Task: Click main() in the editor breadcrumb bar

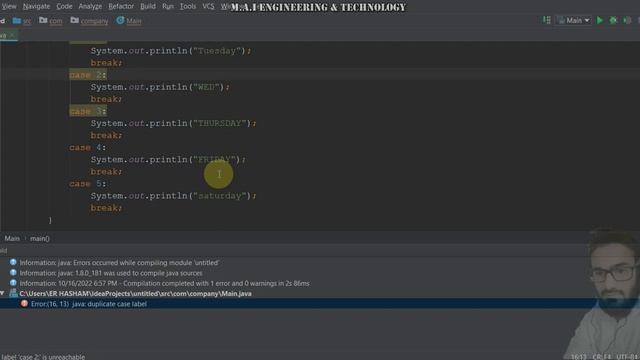Action: tap(40, 239)
